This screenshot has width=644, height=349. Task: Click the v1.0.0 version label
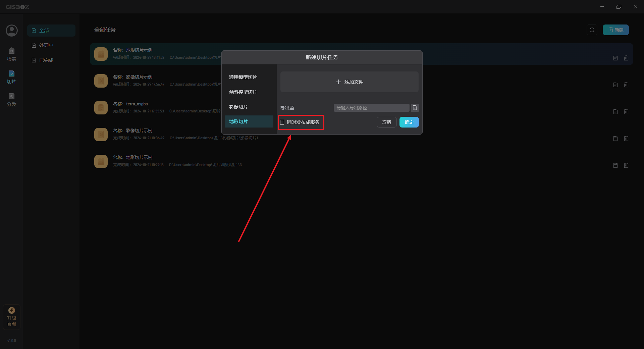click(12, 341)
